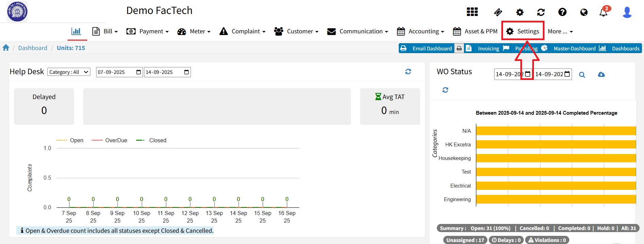The width and height of the screenshot is (644, 244).
Task: Open the user profile avatar
Action: [x=627, y=12]
